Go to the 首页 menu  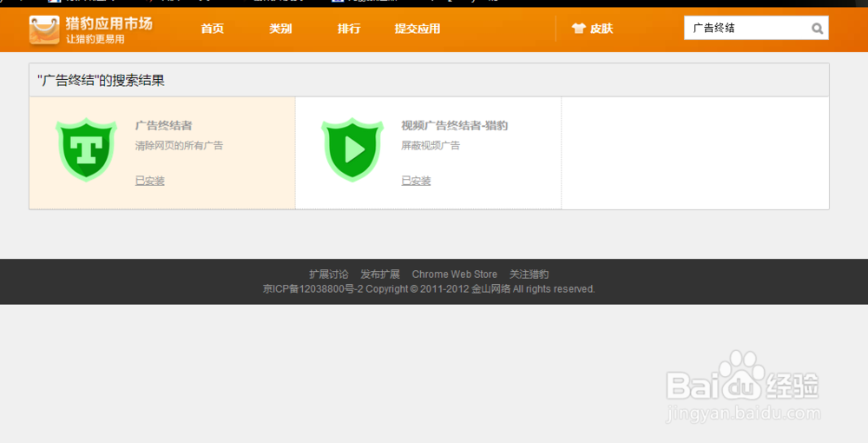pyautogui.click(x=213, y=29)
